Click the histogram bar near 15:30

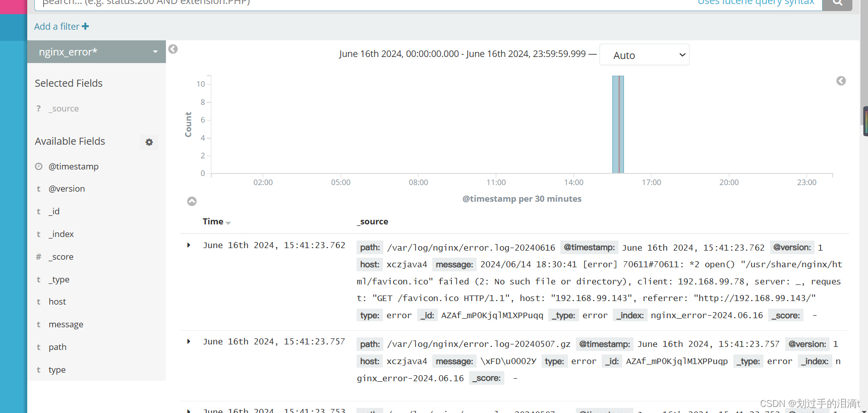[x=618, y=124]
